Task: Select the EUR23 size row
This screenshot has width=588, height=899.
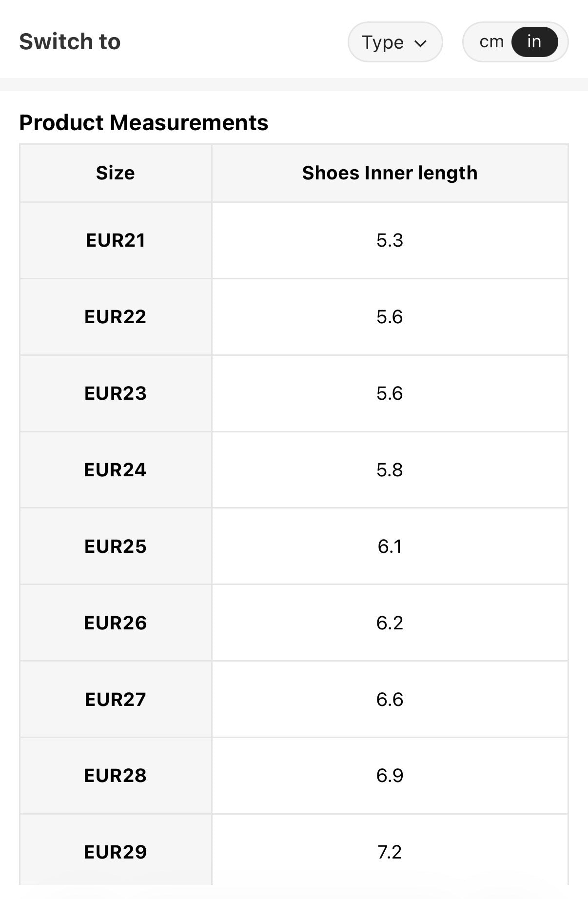Action: tap(116, 393)
